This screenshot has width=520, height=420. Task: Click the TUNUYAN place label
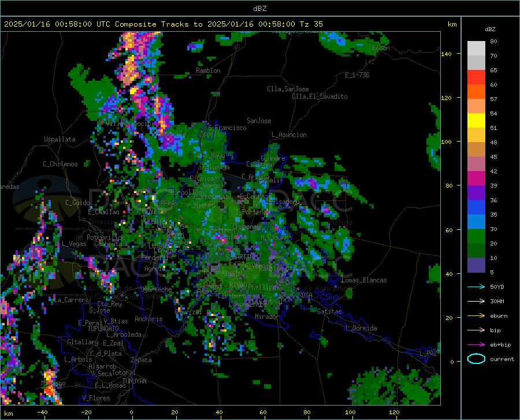point(134,381)
